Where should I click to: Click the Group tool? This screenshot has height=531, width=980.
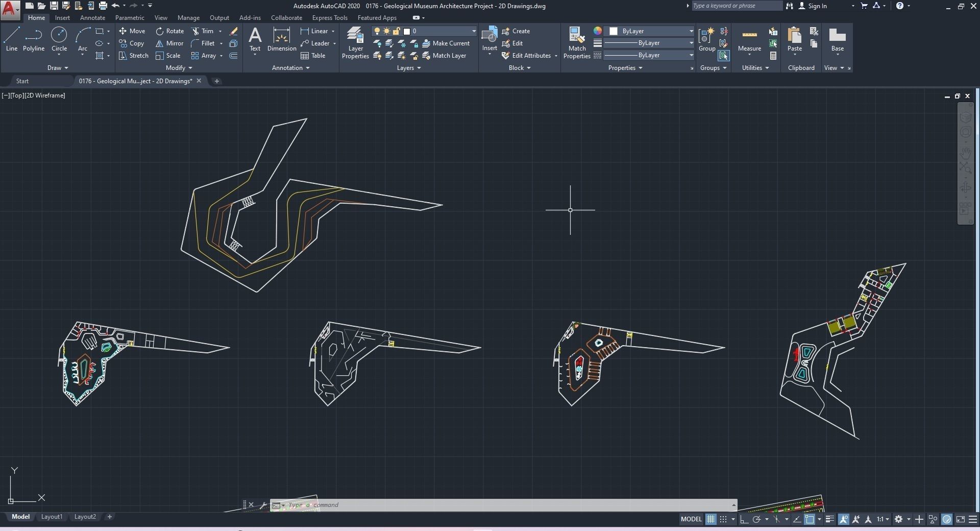click(707, 39)
